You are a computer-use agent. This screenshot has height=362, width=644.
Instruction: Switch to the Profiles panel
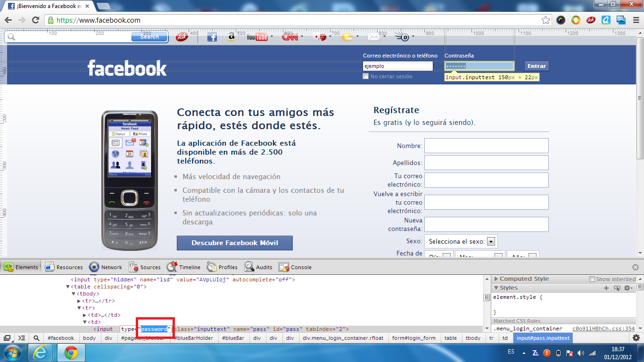222,267
